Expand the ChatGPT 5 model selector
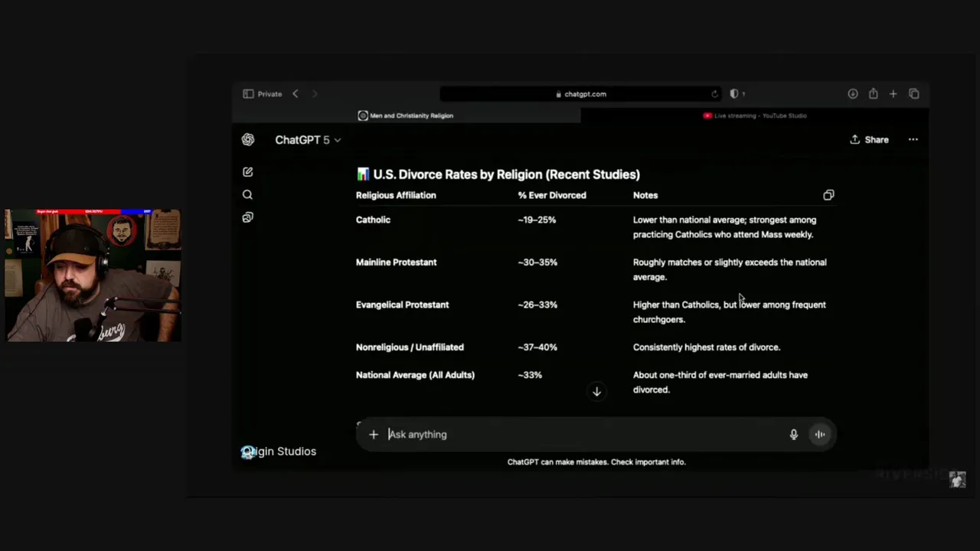980x551 pixels. coord(308,140)
